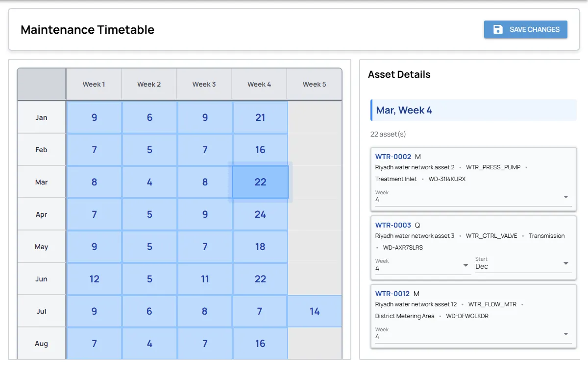Select Aug Week 2 cell showing 4

tap(149, 344)
